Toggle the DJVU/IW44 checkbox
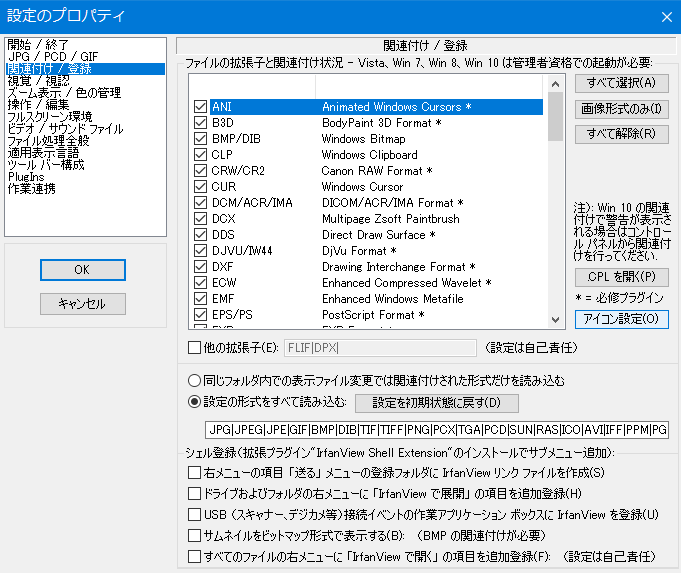 point(200,251)
